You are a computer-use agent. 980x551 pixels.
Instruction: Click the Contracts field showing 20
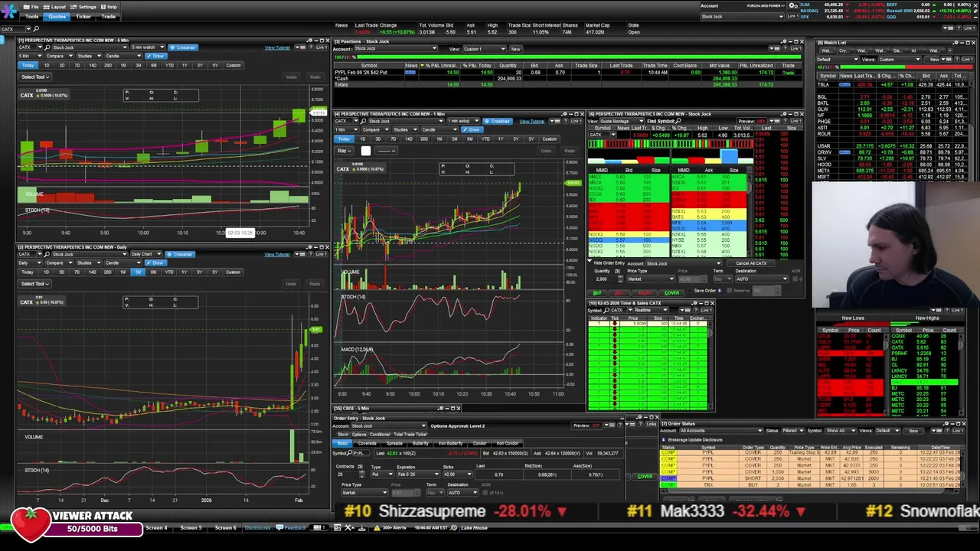tap(348, 474)
